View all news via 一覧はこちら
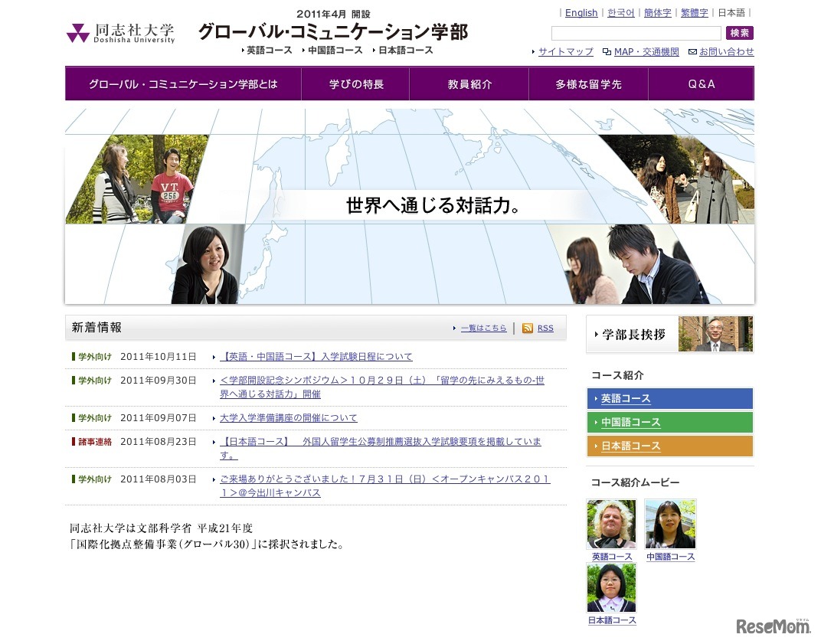Screen dimensions: 821x644 (x=483, y=329)
